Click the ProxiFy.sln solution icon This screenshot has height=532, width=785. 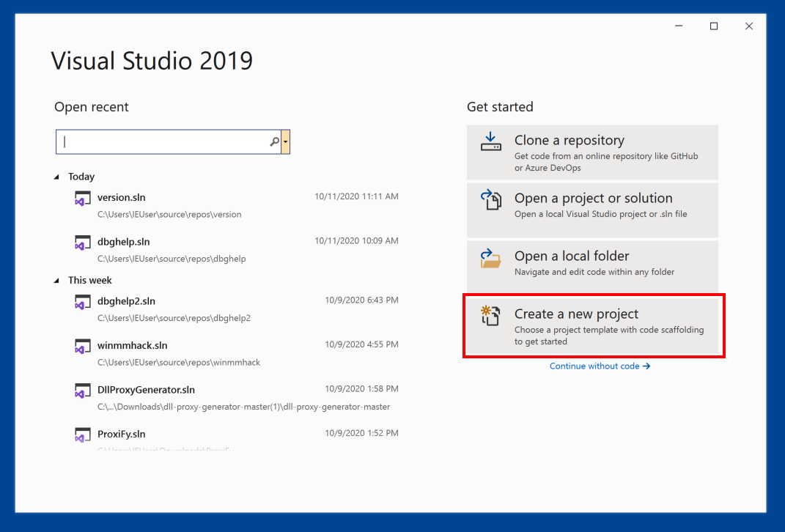83,435
